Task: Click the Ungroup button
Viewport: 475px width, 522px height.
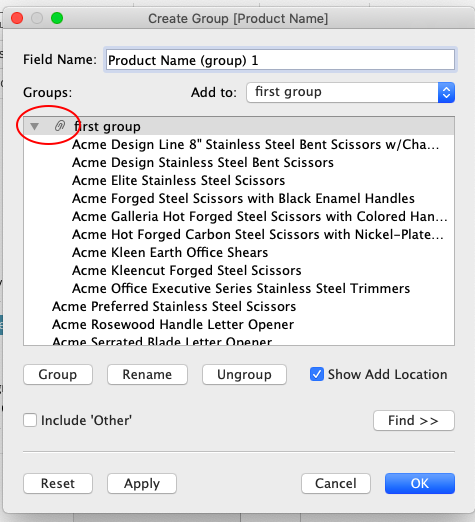Action: click(244, 374)
